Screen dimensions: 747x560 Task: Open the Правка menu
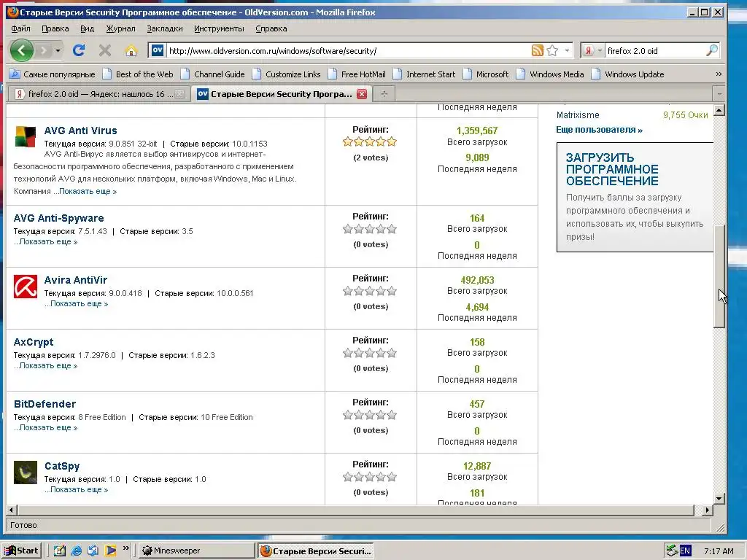[x=55, y=28]
